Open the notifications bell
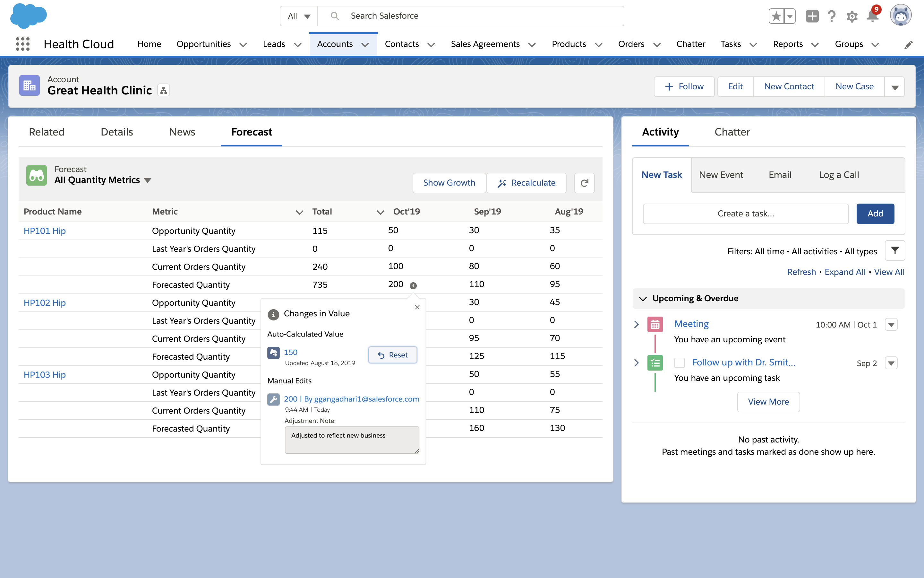Viewport: 924px width, 578px height. pos(872,16)
